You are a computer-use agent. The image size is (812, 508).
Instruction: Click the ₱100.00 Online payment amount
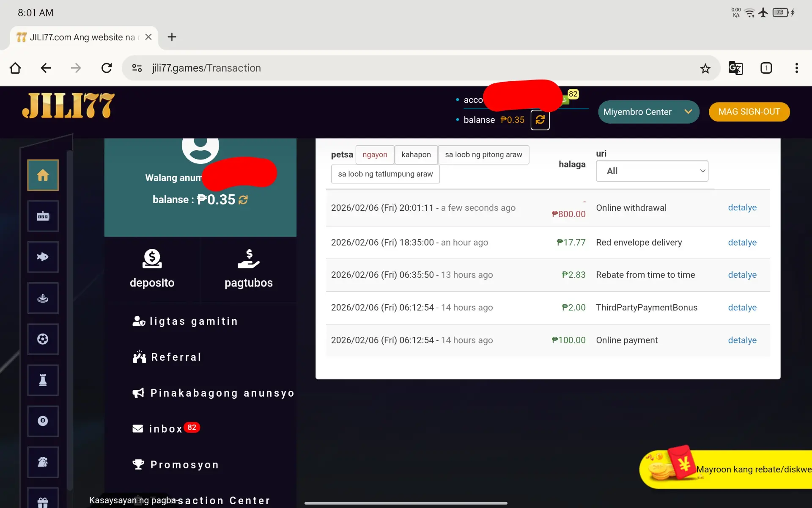(568, 340)
